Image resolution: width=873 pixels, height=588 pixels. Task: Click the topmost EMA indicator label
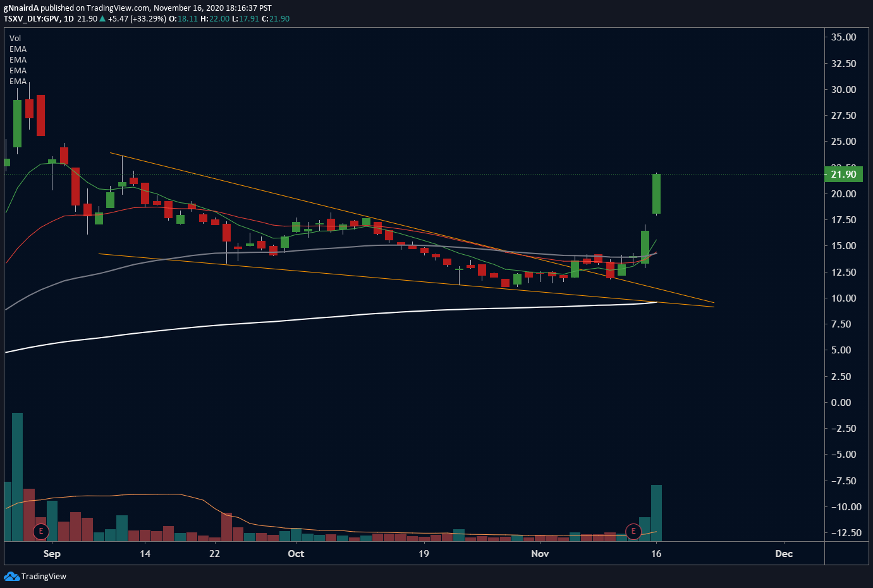click(x=18, y=49)
